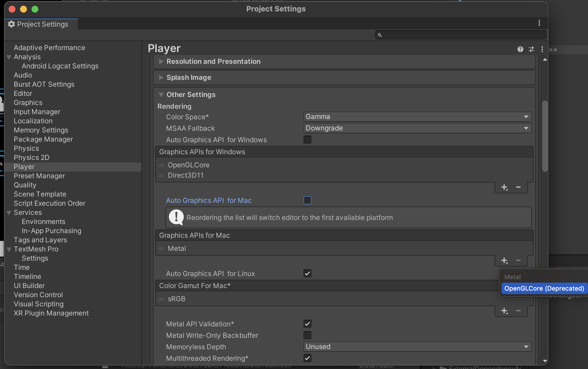Open Player presets slider icon
The height and width of the screenshot is (369, 588).
[531, 49]
